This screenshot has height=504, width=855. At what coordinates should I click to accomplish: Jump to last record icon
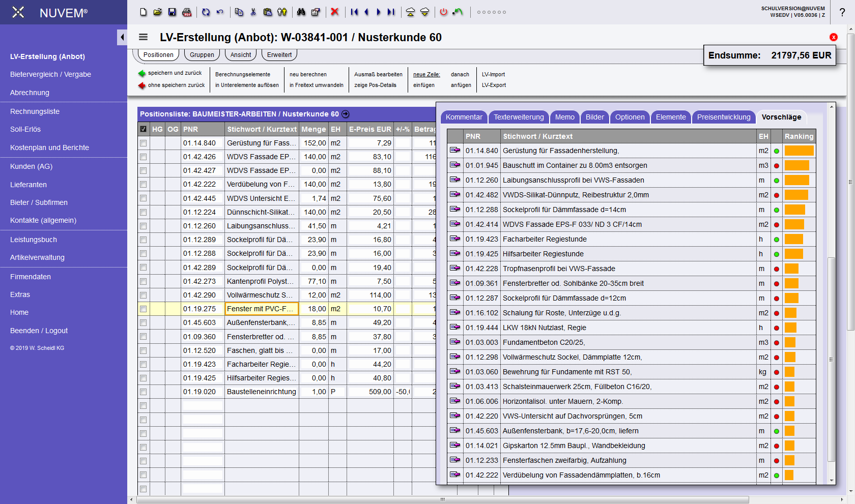tap(391, 12)
